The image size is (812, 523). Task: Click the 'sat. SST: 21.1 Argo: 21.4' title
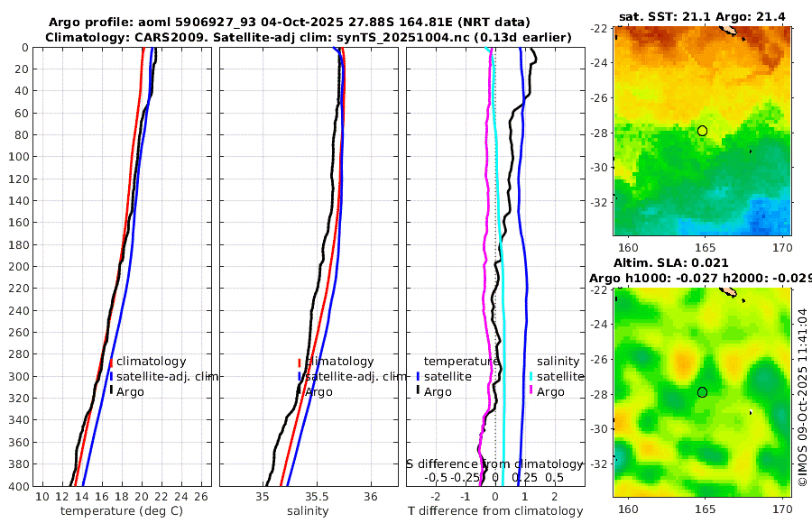[x=702, y=16]
